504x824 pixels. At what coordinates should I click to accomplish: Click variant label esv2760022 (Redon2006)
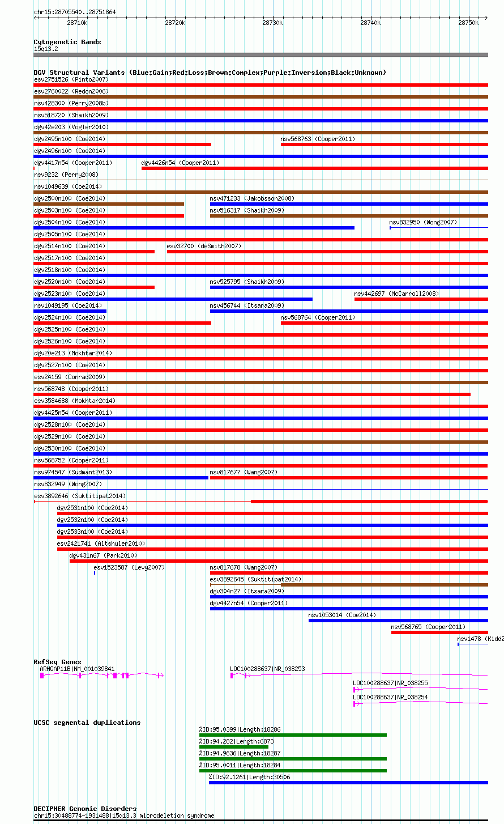(x=71, y=91)
